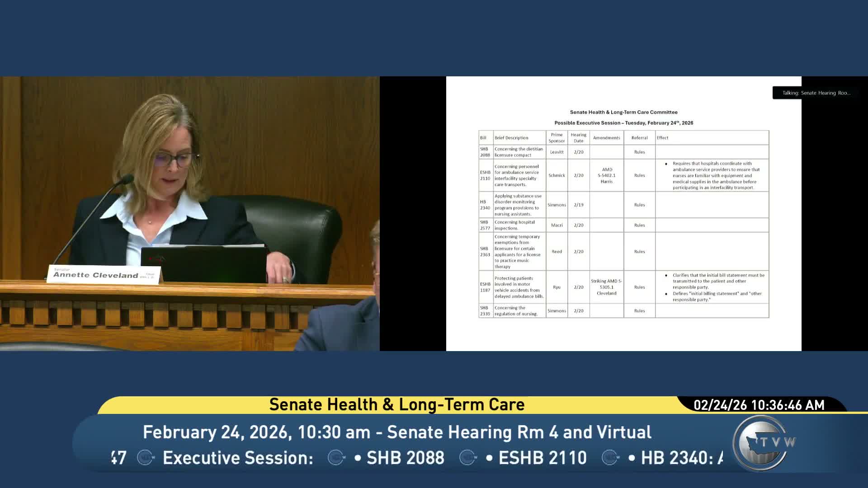The height and width of the screenshot is (488, 868).
Task: Click the Talking: Senate Hearing Room indicator
Action: [x=816, y=93]
